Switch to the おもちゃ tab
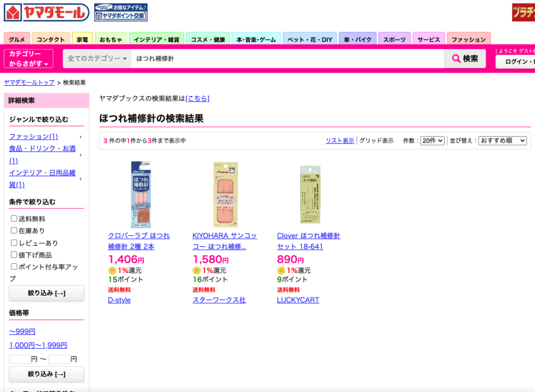 [x=111, y=39]
